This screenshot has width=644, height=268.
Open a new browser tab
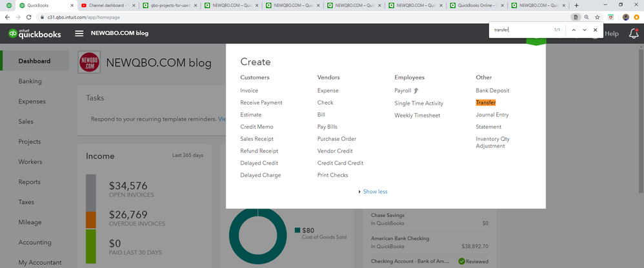tap(576, 5)
